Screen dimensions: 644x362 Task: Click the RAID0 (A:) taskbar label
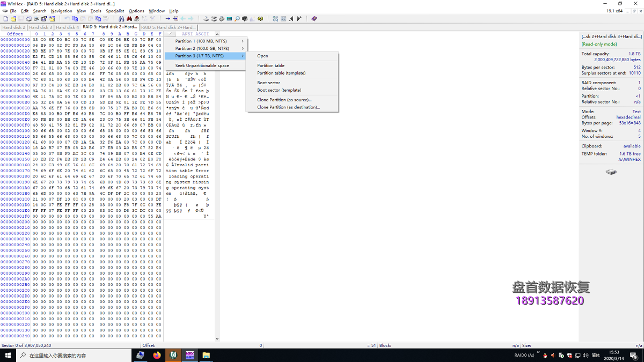coord(524,355)
